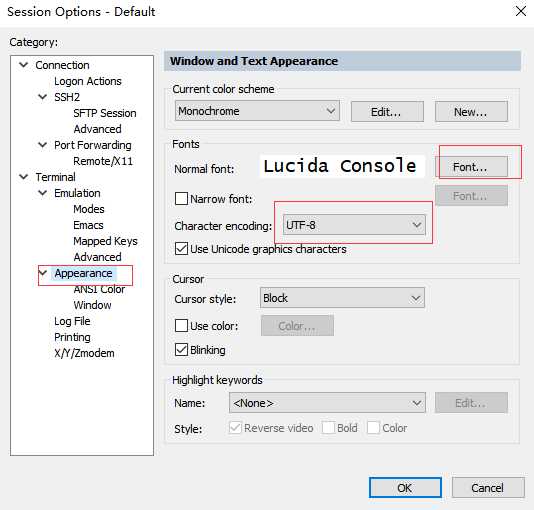Click the cursor Color... button

(x=297, y=326)
